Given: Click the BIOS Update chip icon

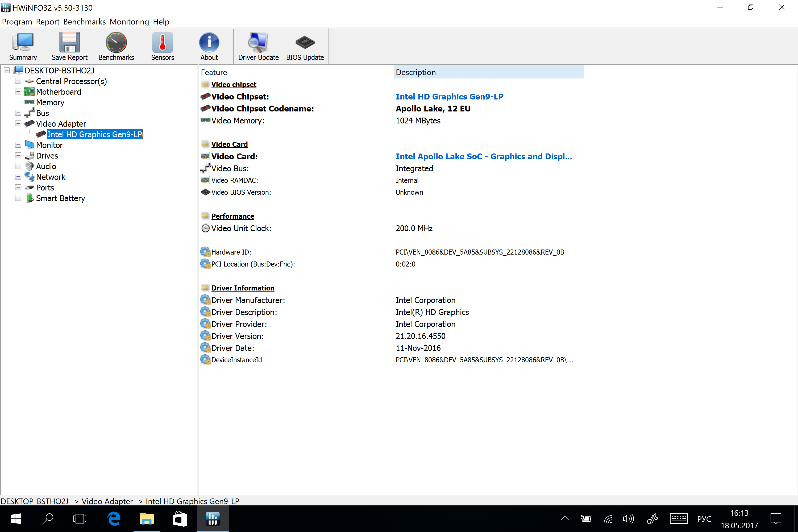Looking at the screenshot, I should click(x=305, y=47).
